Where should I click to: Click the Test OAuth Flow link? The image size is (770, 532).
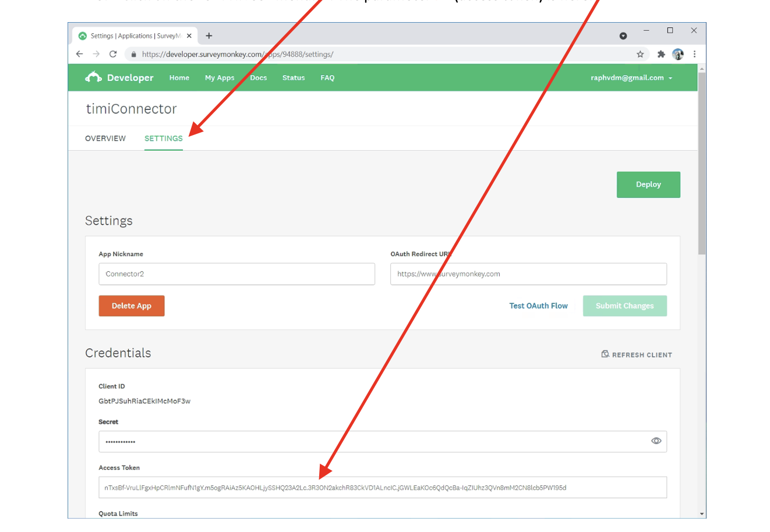[x=538, y=306]
